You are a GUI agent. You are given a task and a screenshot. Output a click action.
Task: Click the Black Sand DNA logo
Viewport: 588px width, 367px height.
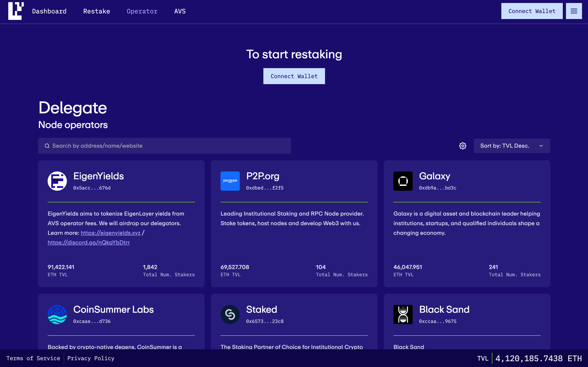[403, 315]
